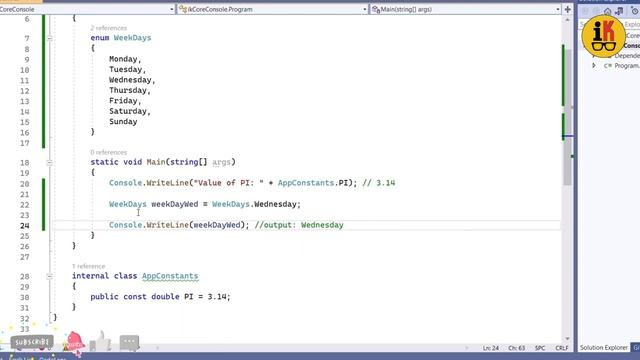This screenshot has width=640, height=360.
Task: Collapse the enum WeekDays code block
Action: [49, 38]
